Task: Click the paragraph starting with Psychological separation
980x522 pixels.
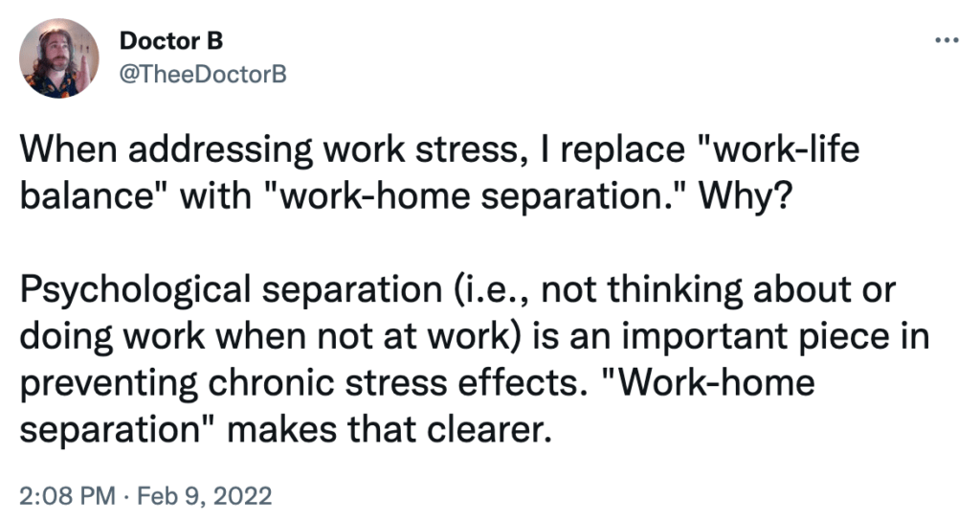Action: (475, 359)
